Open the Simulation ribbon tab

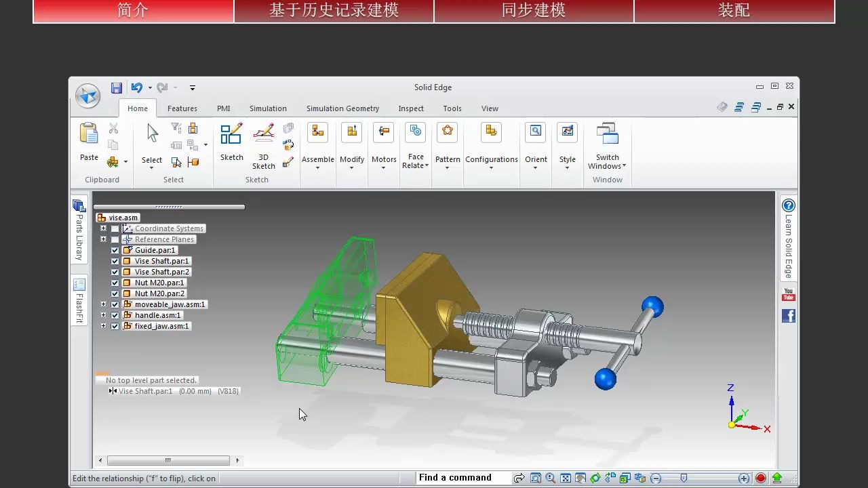tap(268, 108)
